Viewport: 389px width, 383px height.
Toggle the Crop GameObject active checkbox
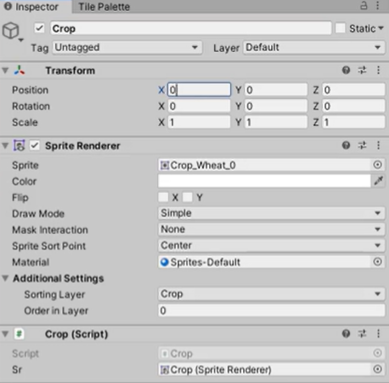pyautogui.click(x=39, y=28)
